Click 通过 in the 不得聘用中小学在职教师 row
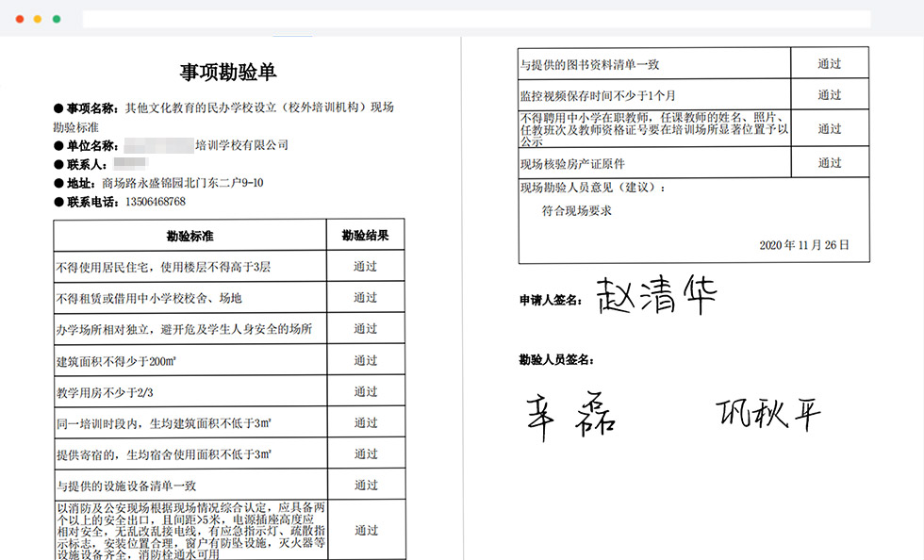Image resolution: width=924 pixels, height=560 pixels. tap(829, 129)
